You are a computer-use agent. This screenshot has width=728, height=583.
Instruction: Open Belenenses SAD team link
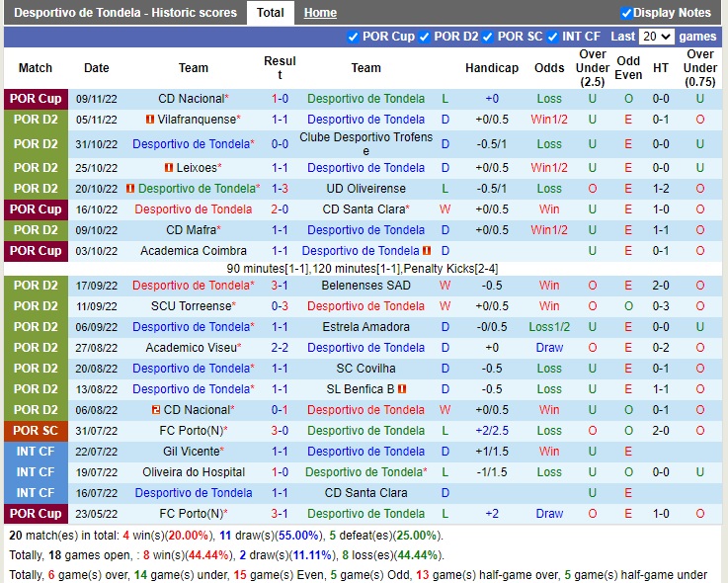(x=365, y=286)
